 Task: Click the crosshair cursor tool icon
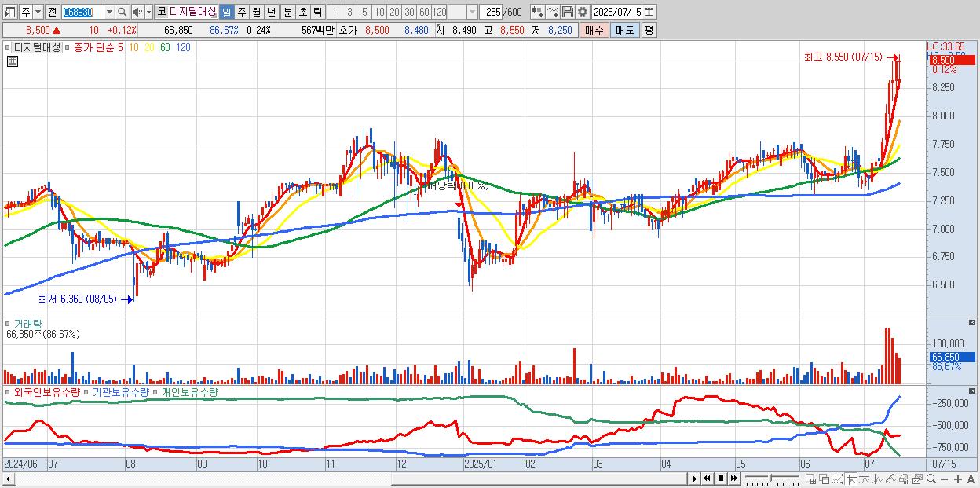pyautogui.click(x=851, y=479)
